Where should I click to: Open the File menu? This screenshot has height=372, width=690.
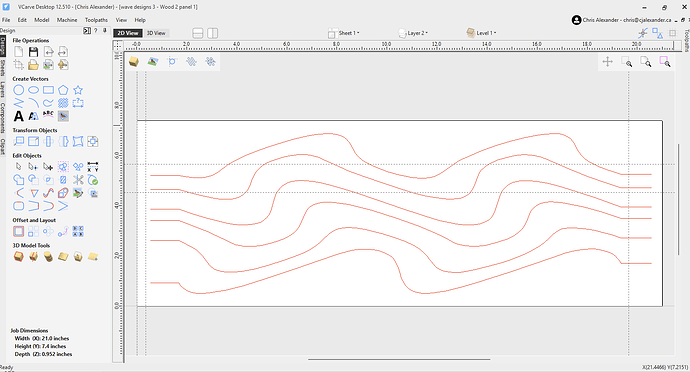click(6, 20)
